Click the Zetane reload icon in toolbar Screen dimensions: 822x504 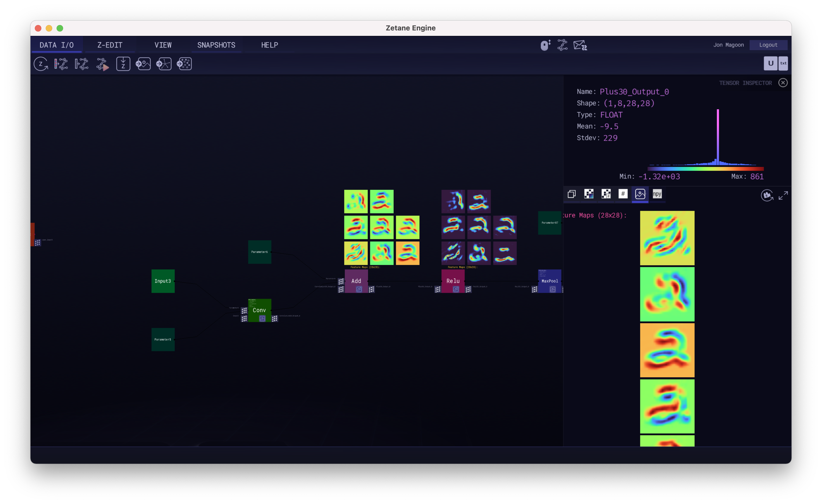[41, 64]
